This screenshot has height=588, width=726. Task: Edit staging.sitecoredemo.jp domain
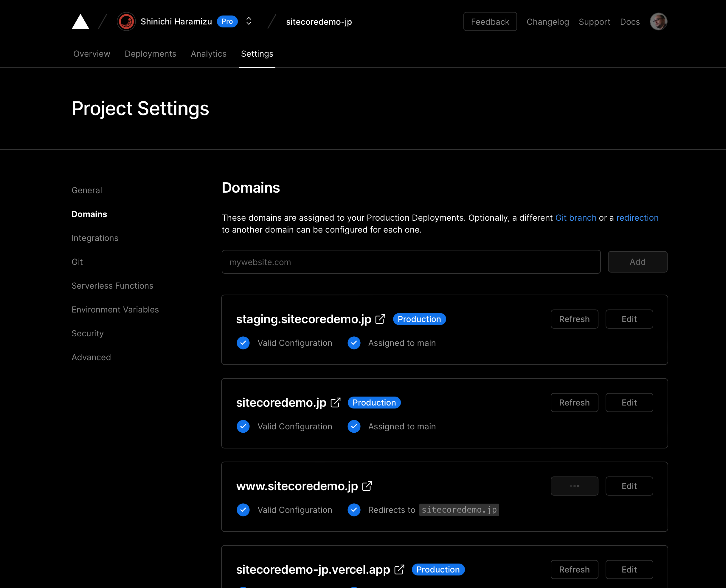pyautogui.click(x=629, y=319)
